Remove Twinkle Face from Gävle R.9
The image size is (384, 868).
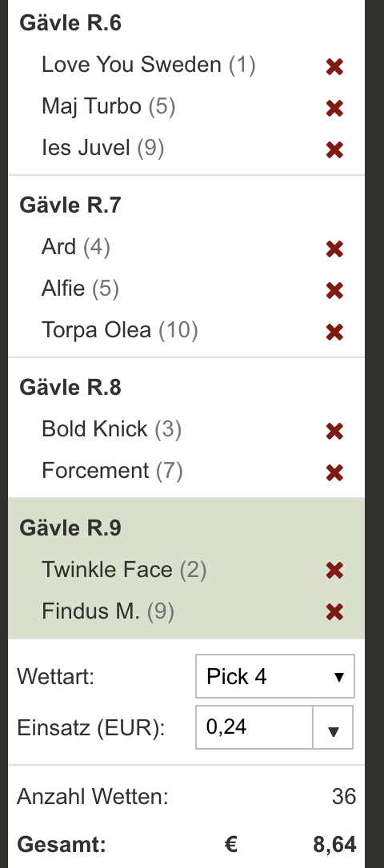click(334, 571)
